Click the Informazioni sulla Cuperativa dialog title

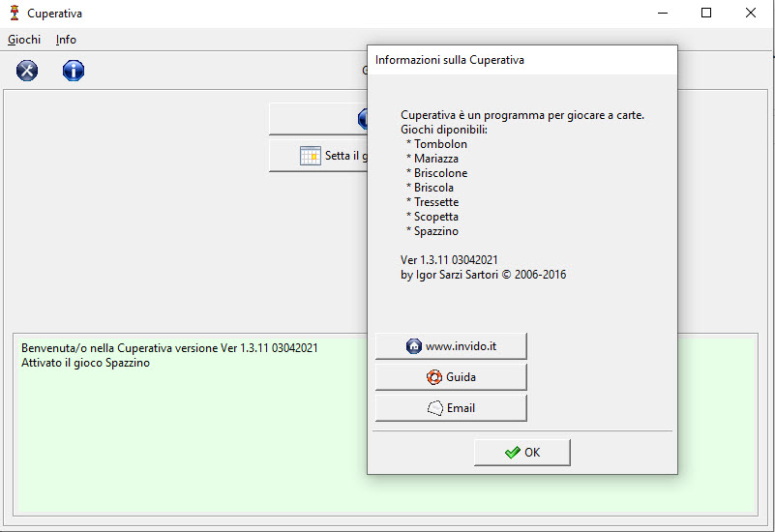[450, 60]
